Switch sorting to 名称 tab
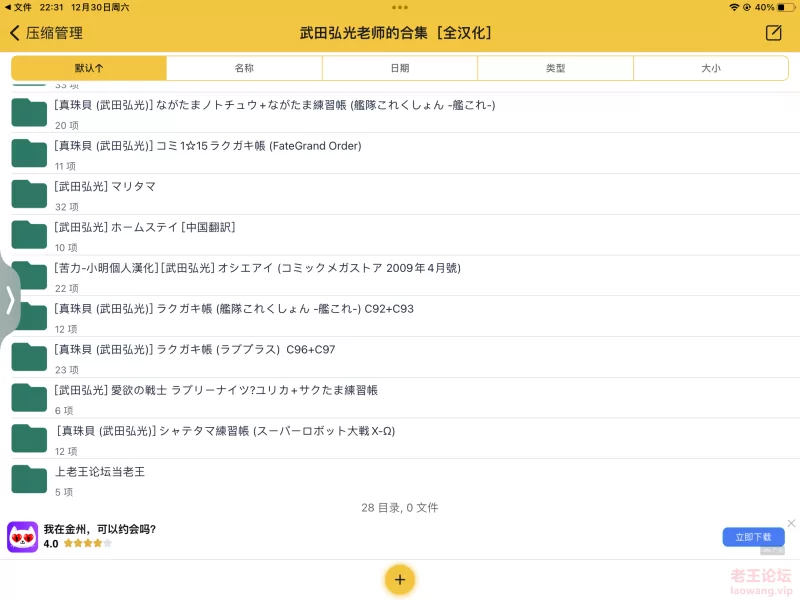Viewport: 800px width, 600px height. [x=244, y=68]
